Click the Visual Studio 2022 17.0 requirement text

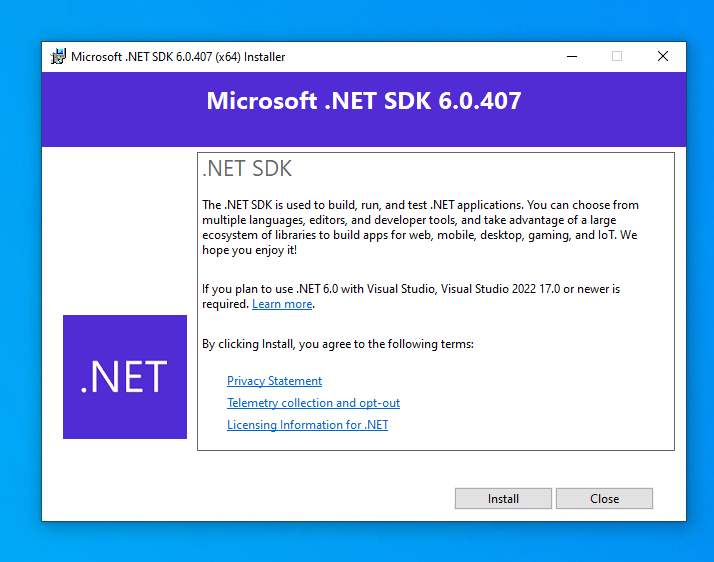(x=410, y=289)
